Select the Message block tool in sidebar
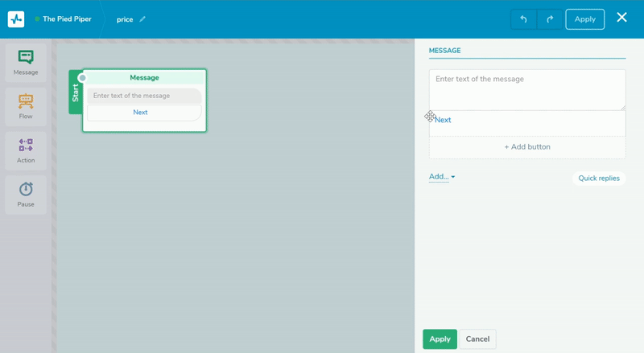The height and width of the screenshot is (353, 644). (x=26, y=63)
